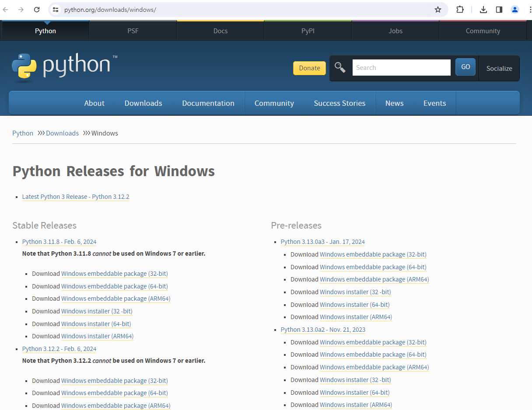Image resolution: width=532 pixels, height=410 pixels.
Task: Click the Stable Releases heading text
Action: [44, 226]
